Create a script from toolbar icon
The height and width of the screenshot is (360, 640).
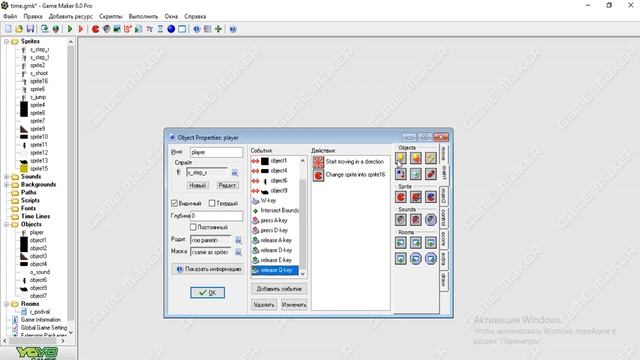click(138, 29)
